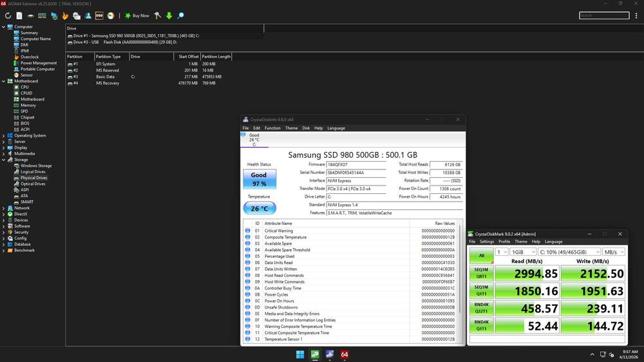Image resolution: width=644 pixels, height=362 pixels.
Task: Open CrystalDiskMark Profile menu
Action: [x=504, y=242]
